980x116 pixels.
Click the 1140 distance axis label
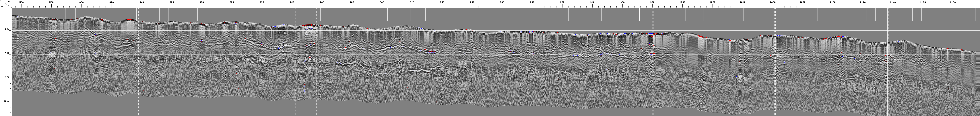pyautogui.click(x=893, y=2)
